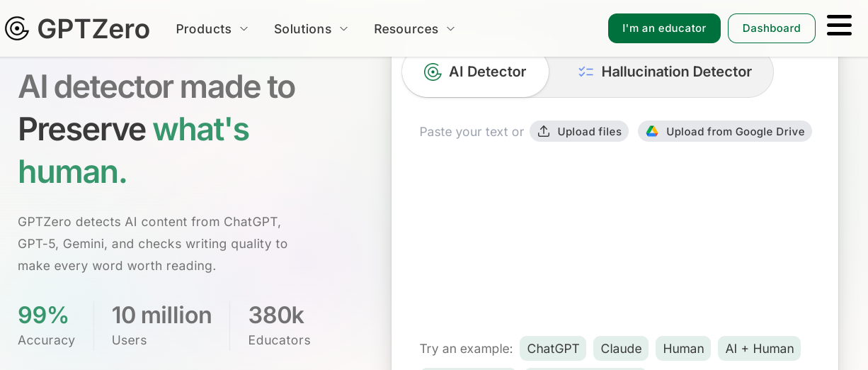Open the Dashboard button
868x370 pixels.
(771, 28)
